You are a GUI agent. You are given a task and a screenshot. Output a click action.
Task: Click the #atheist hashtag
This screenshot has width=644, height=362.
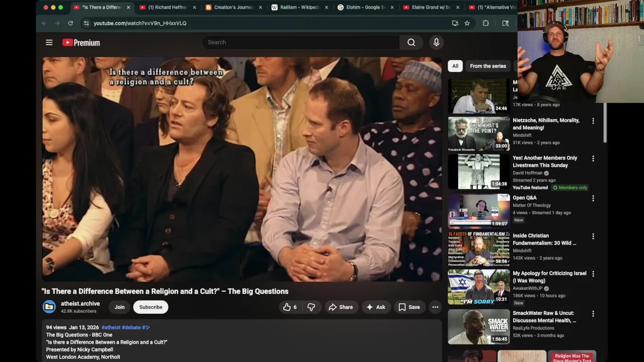click(111, 327)
